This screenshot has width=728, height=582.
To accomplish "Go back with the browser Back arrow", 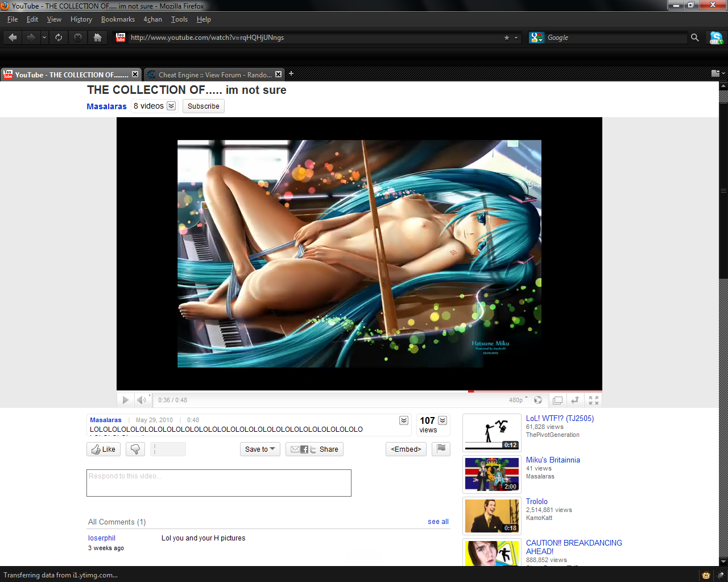I will 13,38.
